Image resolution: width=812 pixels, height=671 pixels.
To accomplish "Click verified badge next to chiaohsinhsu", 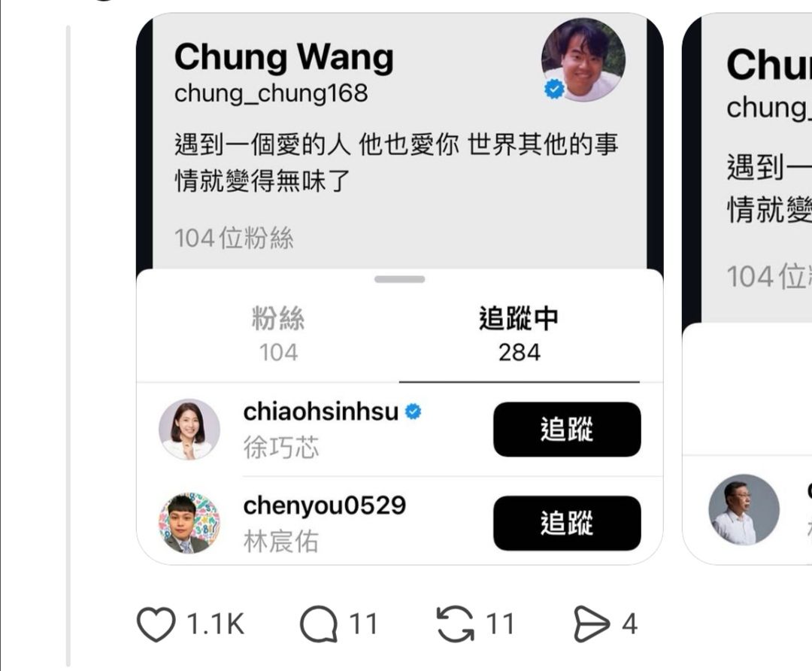I will [x=413, y=412].
